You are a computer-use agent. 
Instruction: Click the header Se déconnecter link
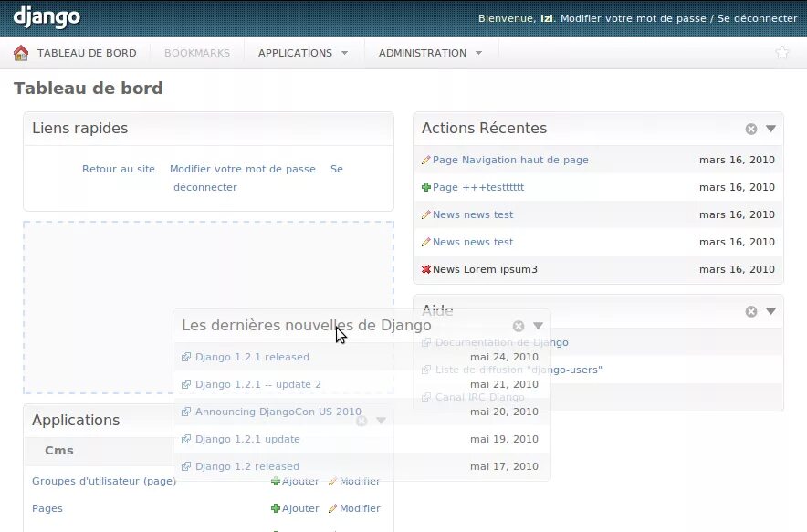(757, 18)
